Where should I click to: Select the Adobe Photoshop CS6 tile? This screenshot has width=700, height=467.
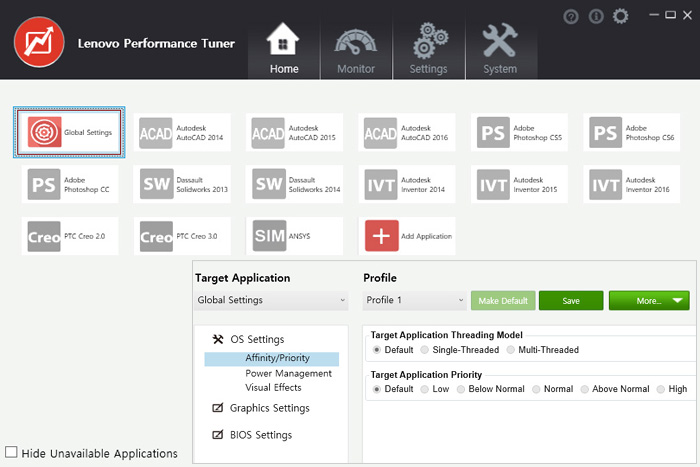[x=631, y=133]
